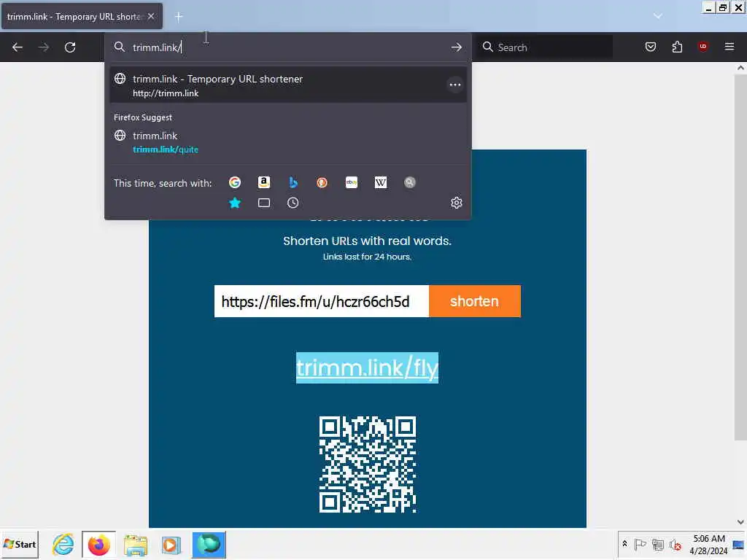Open the trimm.link/fly shortened link

(367, 367)
